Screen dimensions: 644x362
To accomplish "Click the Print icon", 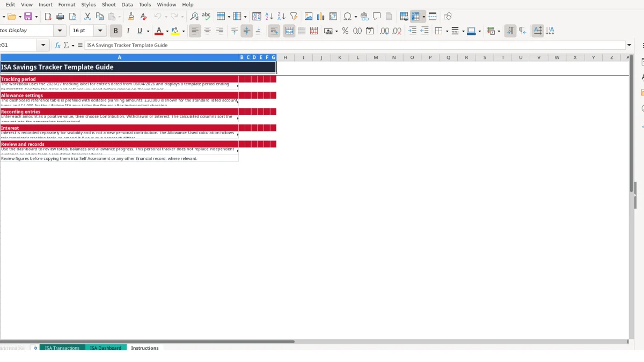I will [x=60, y=17].
